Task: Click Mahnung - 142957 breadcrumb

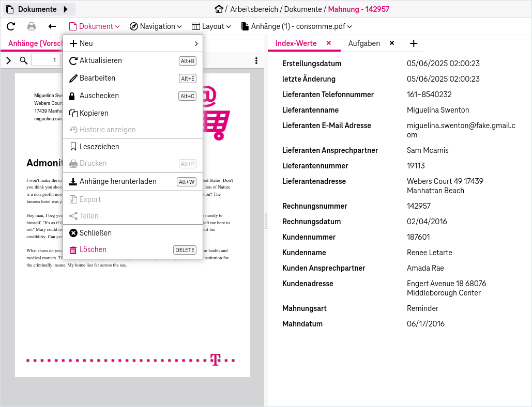Action: tap(359, 9)
